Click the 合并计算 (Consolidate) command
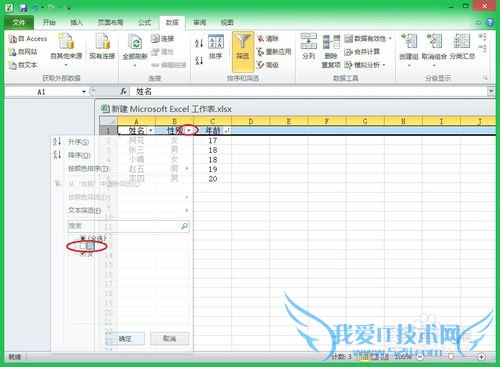 pyautogui.click(x=362, y=52)
